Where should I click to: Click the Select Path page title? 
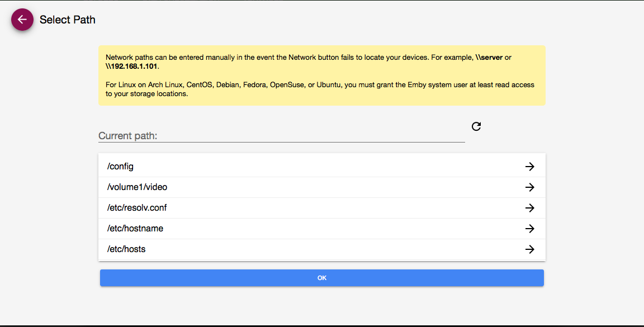point(68,20)
